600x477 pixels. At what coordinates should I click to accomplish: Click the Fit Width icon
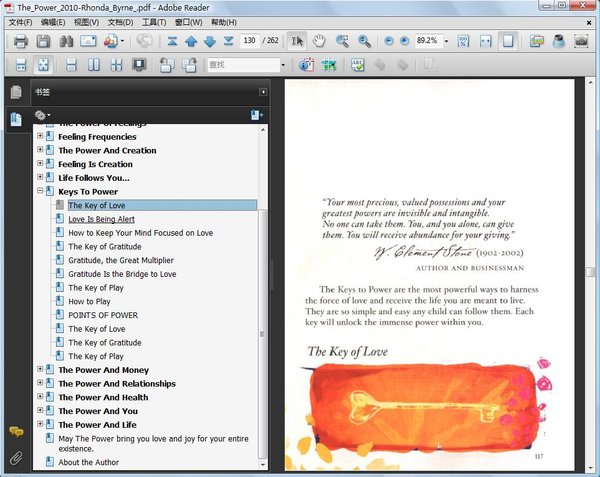pos(486,41)
